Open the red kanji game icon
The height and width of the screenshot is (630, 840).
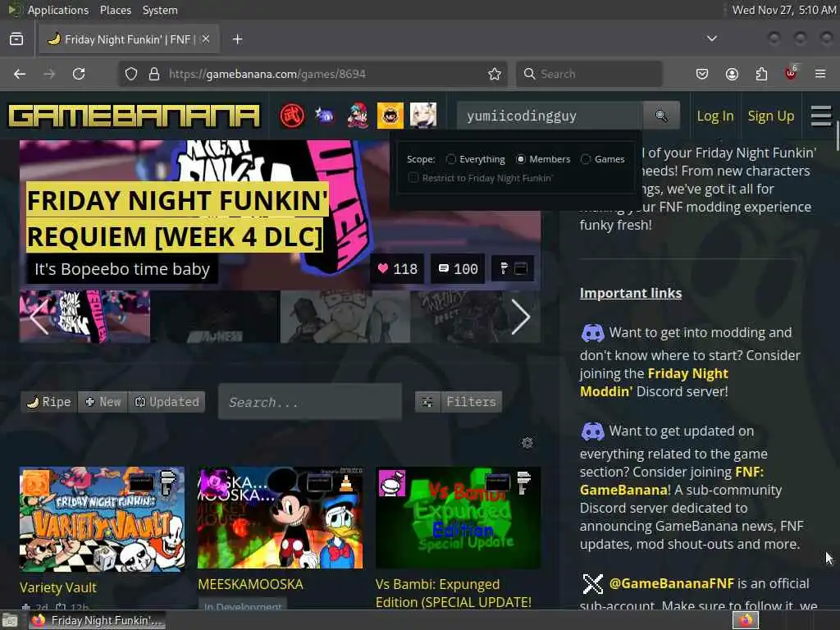tap(292, 116)
